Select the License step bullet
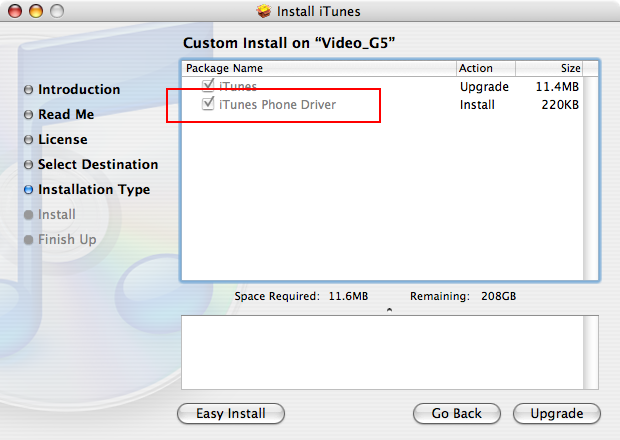This screenshot has height=440, width=620. click(x=28, y=140)
